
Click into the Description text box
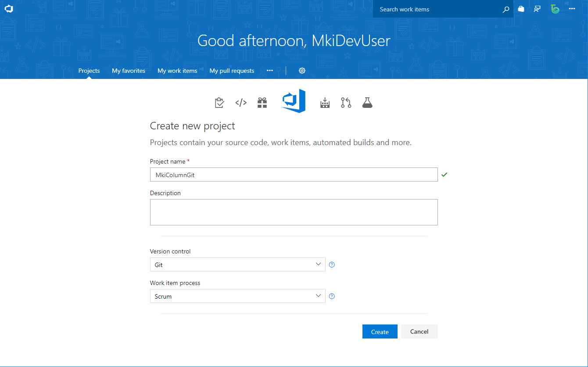click(294, 212)
